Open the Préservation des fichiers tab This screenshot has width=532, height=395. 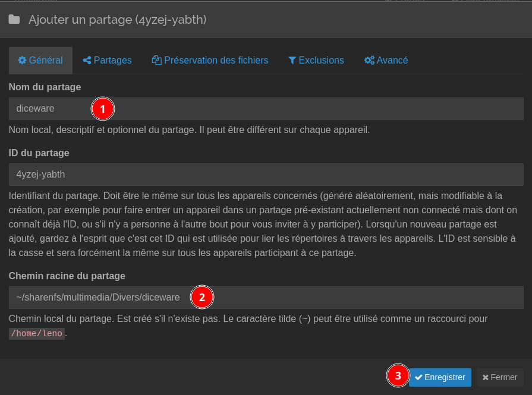[x=210, y=60]
